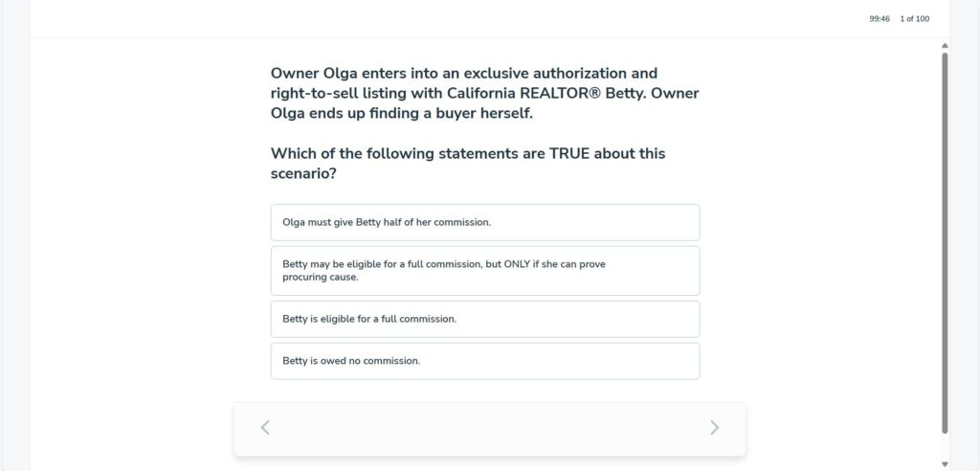980x471 pixels.
Task: Click the word TRUE in the question
Action: click(569, 153)
